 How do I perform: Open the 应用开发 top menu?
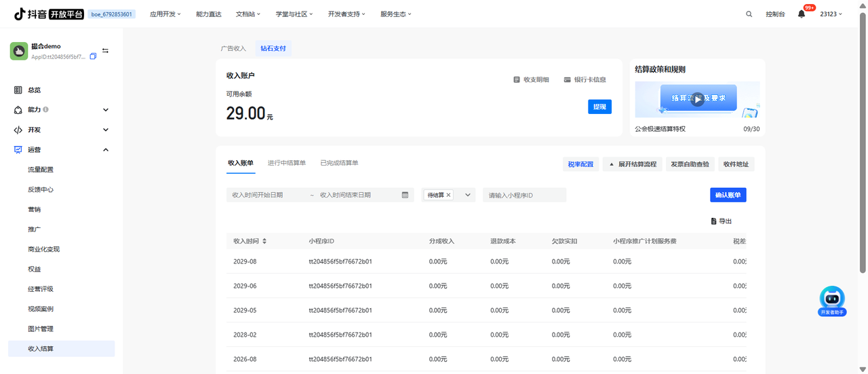click(165, 14)
